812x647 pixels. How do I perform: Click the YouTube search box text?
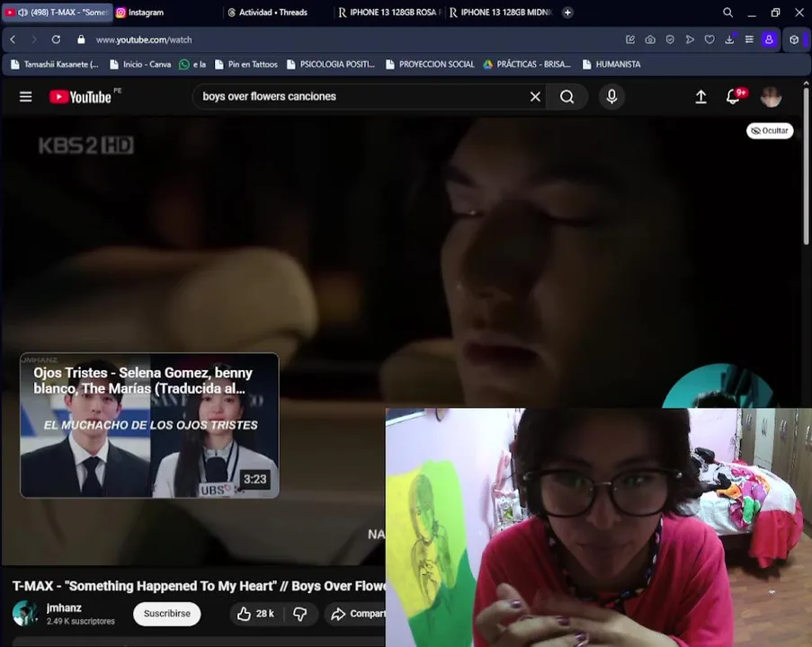pyautogui.click(x=269, y=96)
